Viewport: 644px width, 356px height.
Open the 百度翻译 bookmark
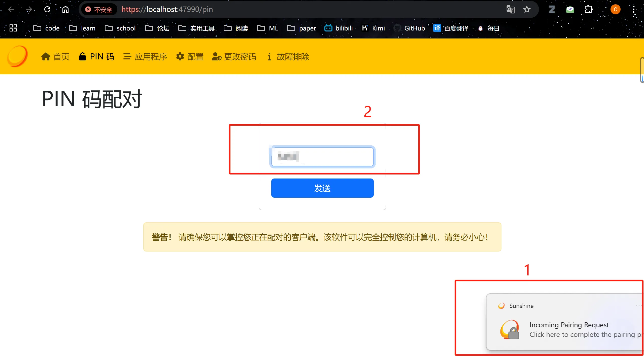click(x=451, y=28)
